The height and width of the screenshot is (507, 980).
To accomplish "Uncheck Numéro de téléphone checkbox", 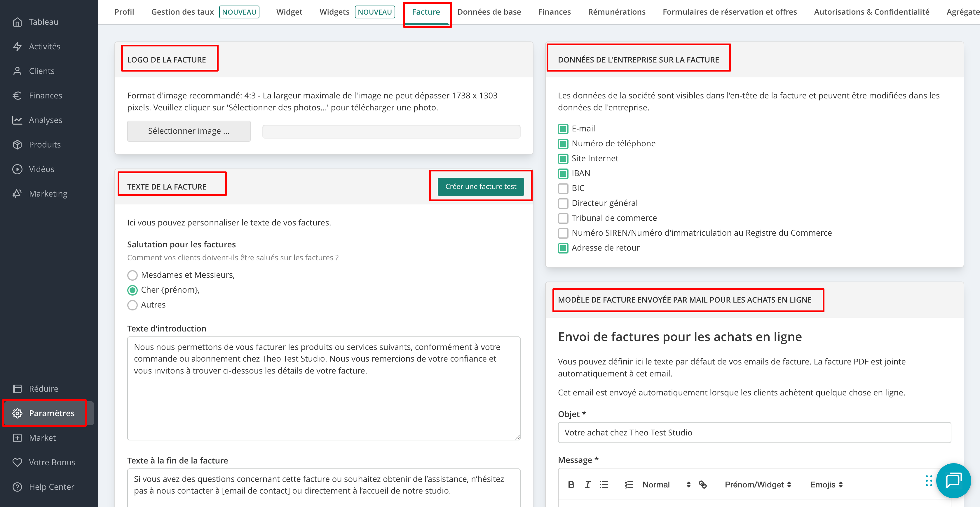I will click(563, 144).
